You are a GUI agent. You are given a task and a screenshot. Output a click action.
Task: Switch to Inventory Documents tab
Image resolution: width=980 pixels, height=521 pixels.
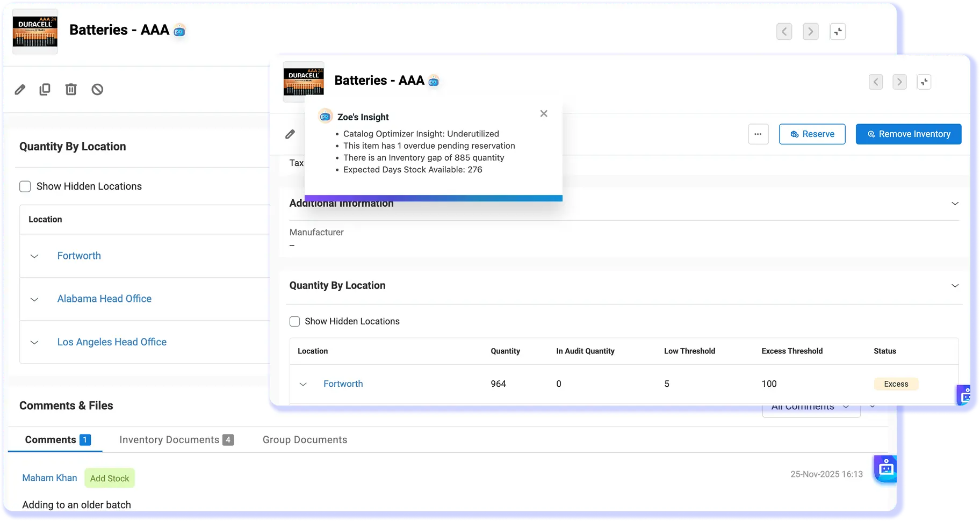point(176,440)
